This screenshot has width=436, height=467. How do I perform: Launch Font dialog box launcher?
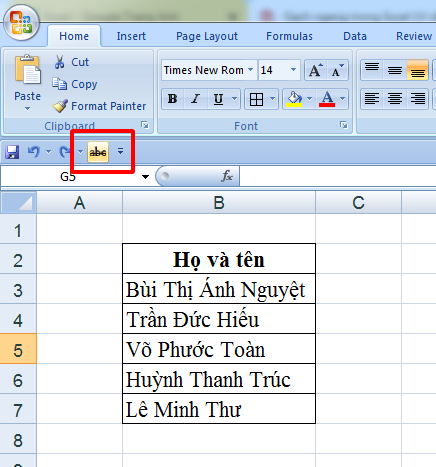(344, 125)
